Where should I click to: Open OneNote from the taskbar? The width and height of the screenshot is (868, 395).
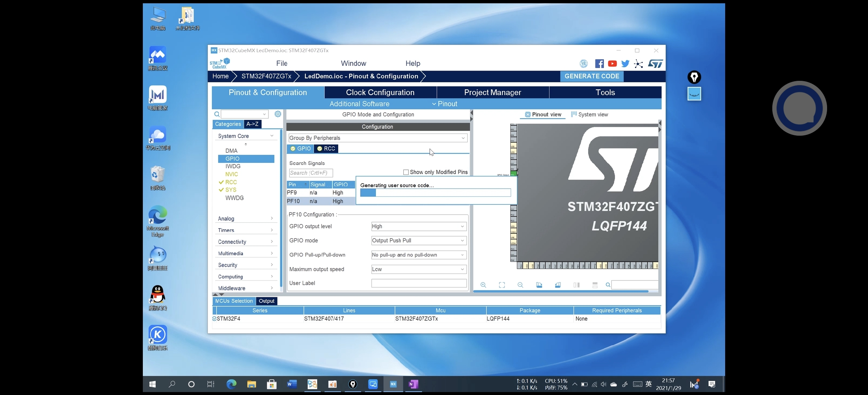[x=413, y=384]
